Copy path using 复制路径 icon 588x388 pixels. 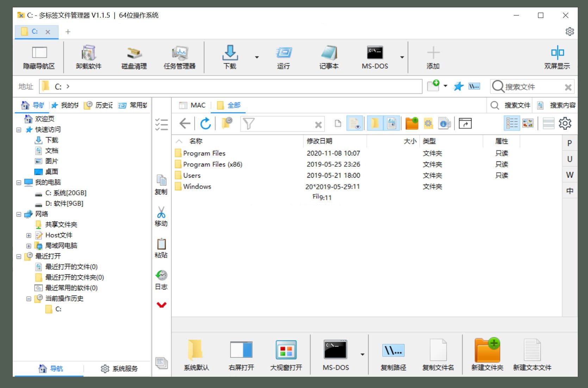point(393,354)
